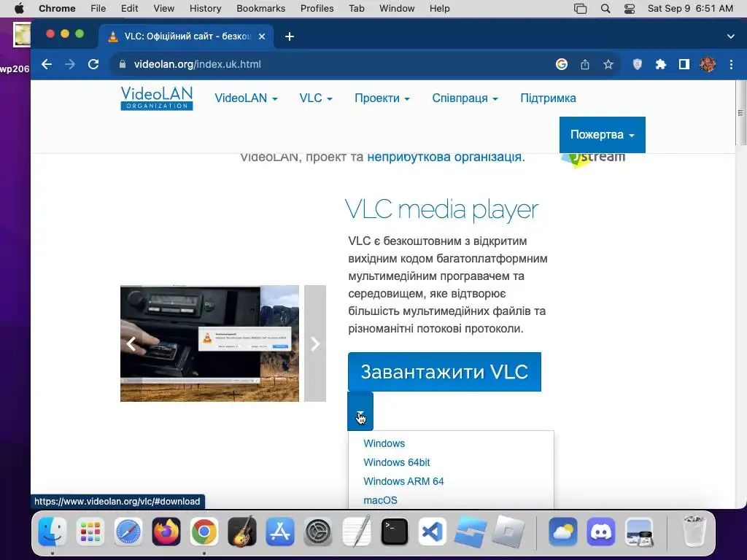Viewport: 747px width, 560px height.
Task: Launch Safari from the Dock
Action: [x=128, y=532]
